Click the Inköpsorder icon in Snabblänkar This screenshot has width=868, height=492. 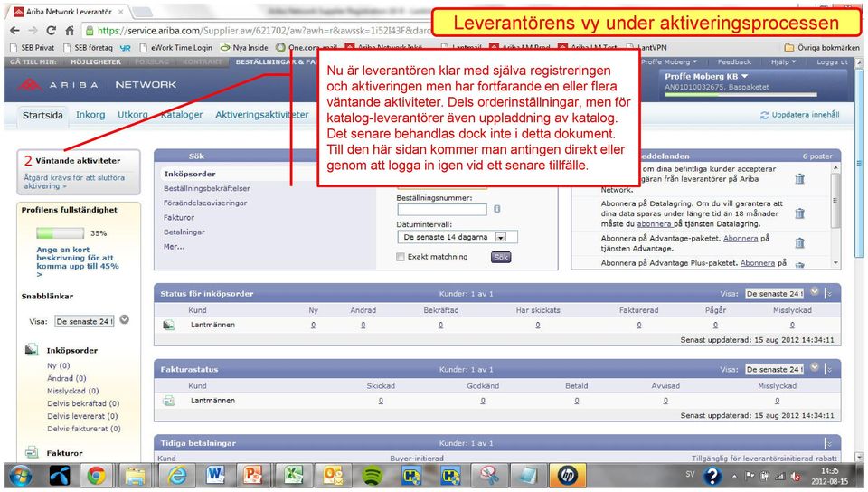tap(32, 350)
